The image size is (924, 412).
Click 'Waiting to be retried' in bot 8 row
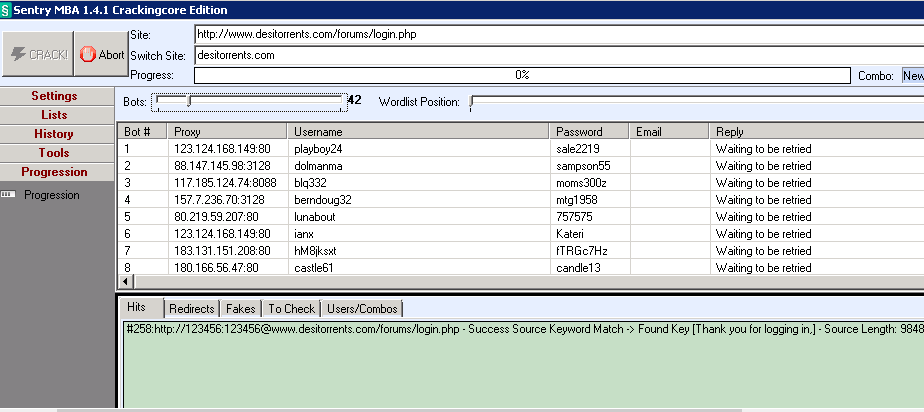(763, 268)
